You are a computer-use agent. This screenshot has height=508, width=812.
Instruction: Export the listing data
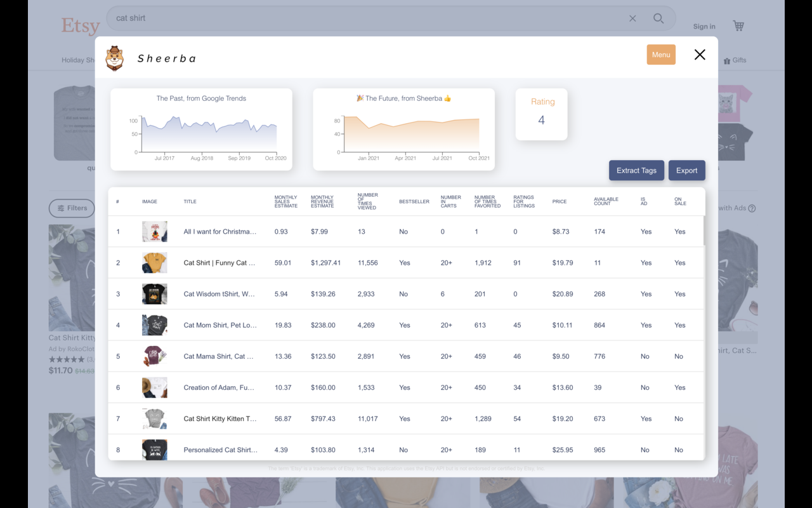[686, 170]
